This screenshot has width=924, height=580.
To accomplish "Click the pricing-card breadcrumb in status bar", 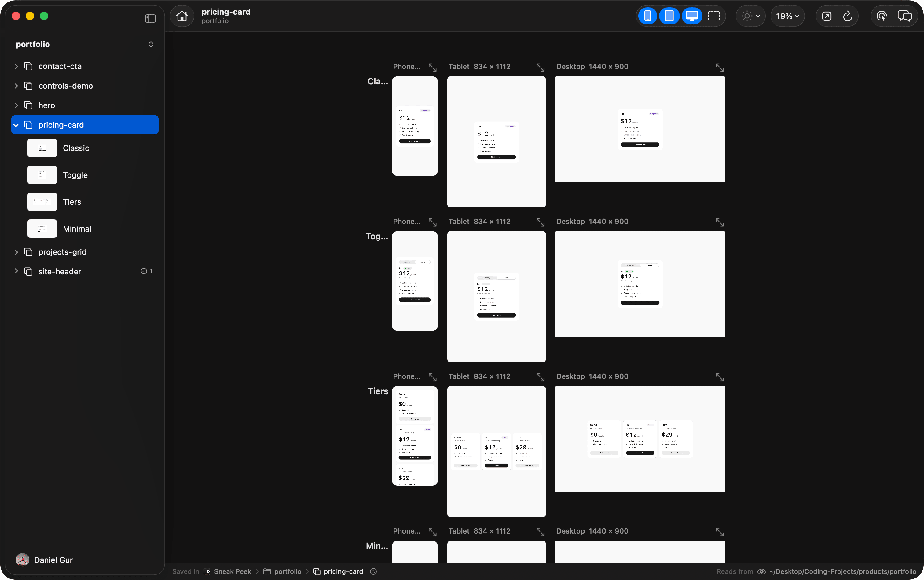I will [338, 571].
